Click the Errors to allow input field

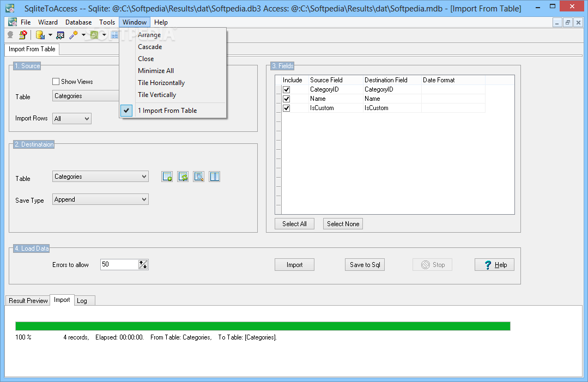coord(119,265)
